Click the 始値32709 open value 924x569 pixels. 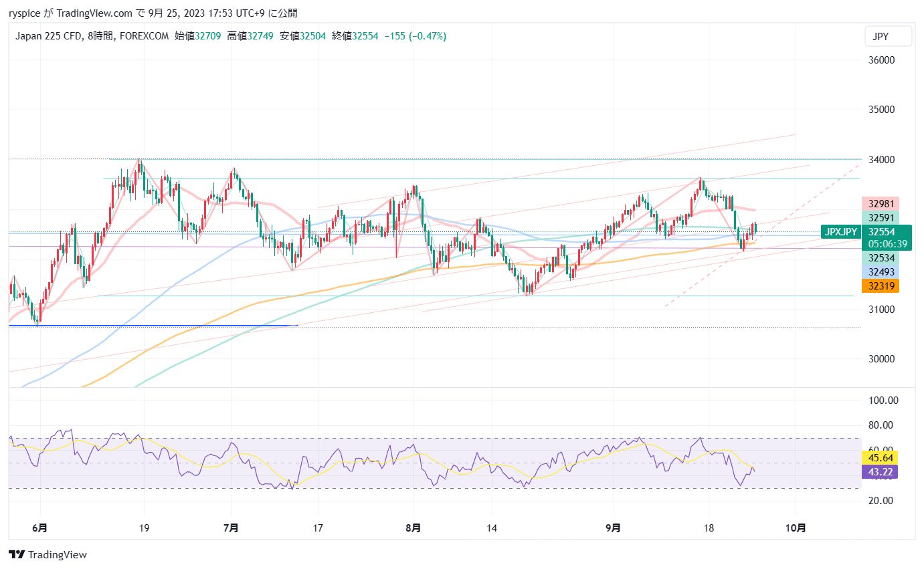pyautogui.click(x=198, y=36)
